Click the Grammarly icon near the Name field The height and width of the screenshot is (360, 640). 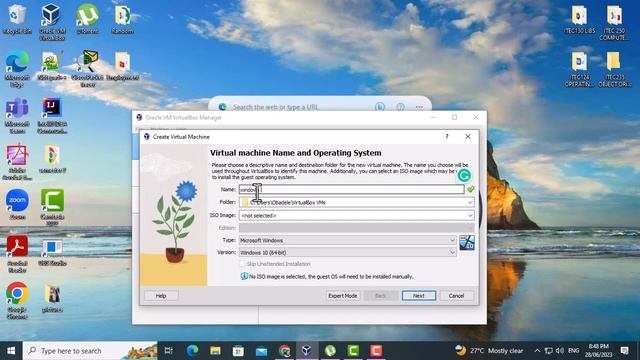464,176
